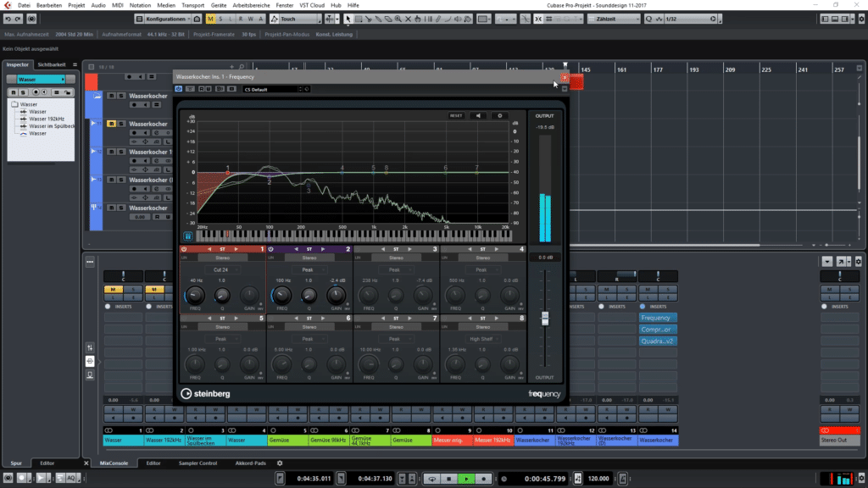This screenshot has height=488, width=868.
Task: Collapse the Wasser folder in visibility tree
Action: point(15,104)
